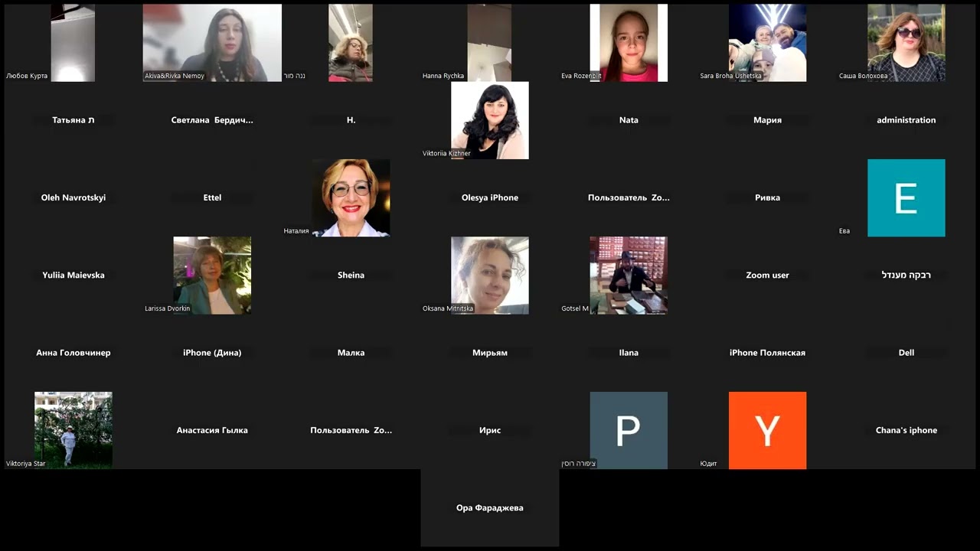The image size is (980, 551).
Task: Select Eva Rozenblit's video tile
Action: pyautogui.click(x=629, y=43)
